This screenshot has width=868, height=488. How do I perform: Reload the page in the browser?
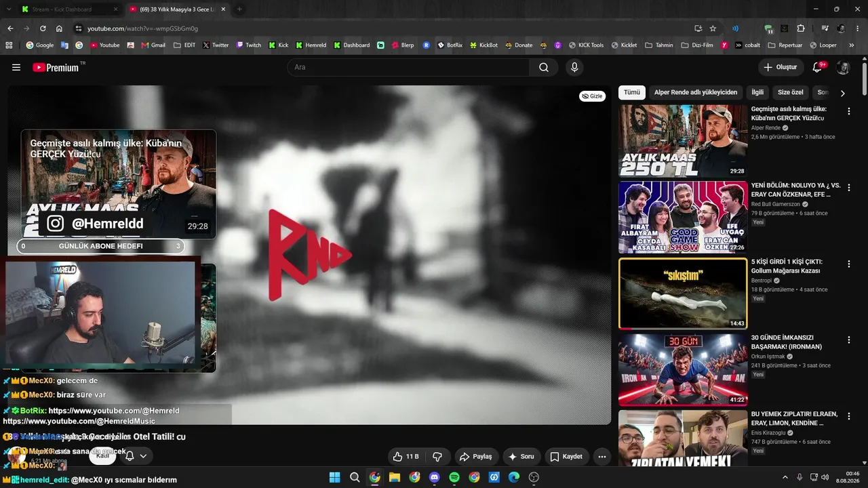[x=43, y=28]
